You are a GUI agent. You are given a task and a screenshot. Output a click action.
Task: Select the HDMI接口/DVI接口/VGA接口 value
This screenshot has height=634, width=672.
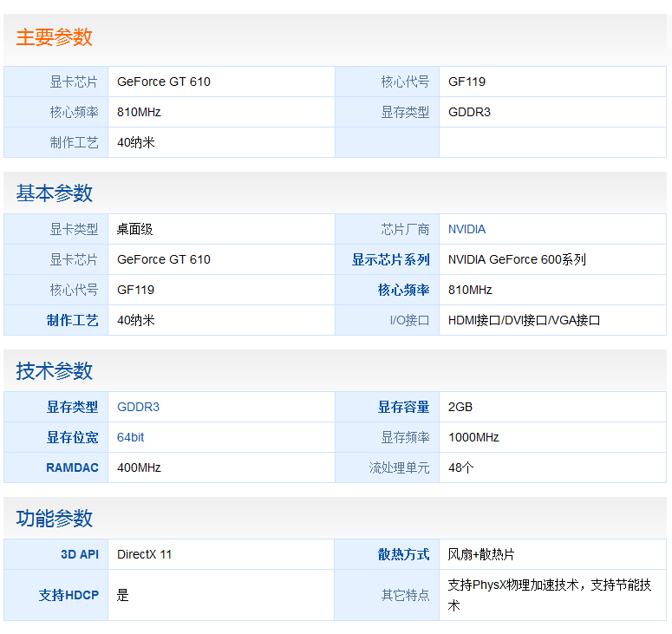click(x=524, y=321)
